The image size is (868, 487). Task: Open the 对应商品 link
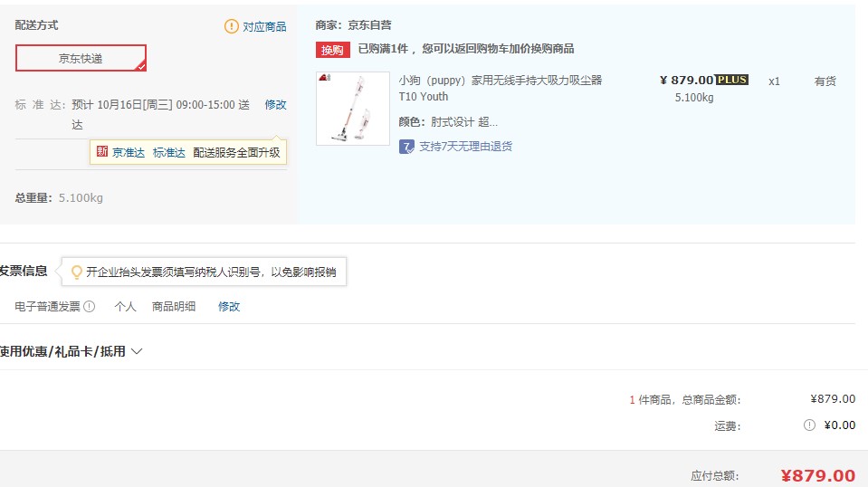pos(264,26)
